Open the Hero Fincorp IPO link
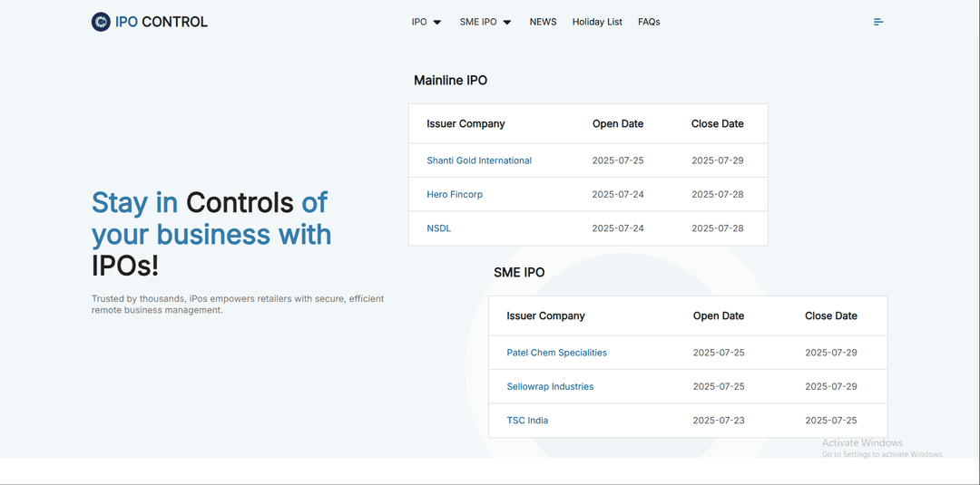The image size is (980, 485). pos(455,194)
